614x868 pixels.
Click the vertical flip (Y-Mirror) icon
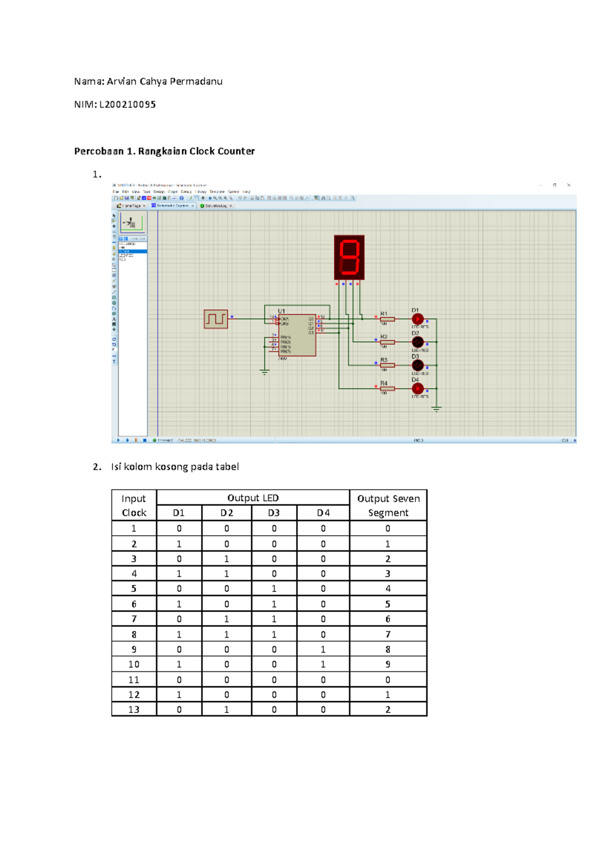coord(114,361)
